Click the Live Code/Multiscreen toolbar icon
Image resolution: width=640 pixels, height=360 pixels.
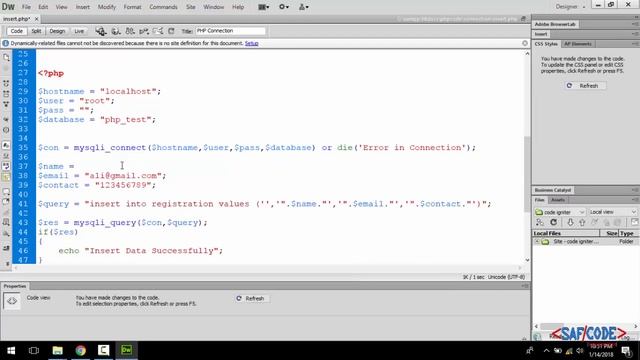[101, 31]
